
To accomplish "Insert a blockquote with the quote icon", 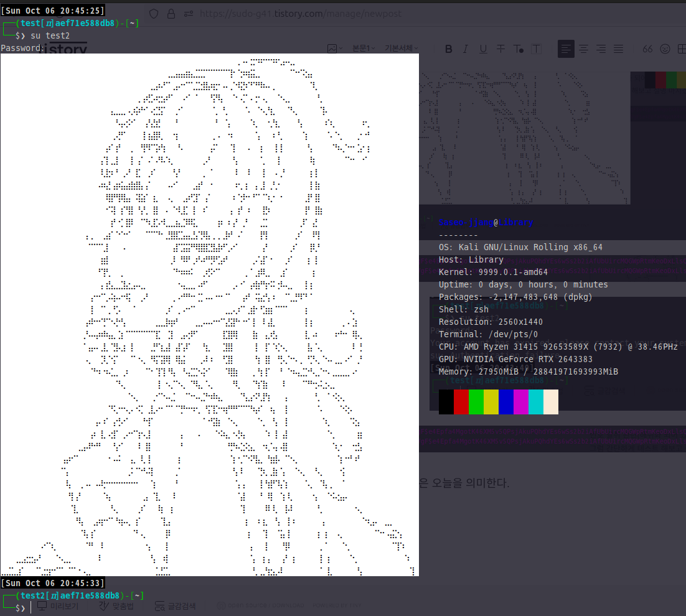I will [x=647, y=49].
